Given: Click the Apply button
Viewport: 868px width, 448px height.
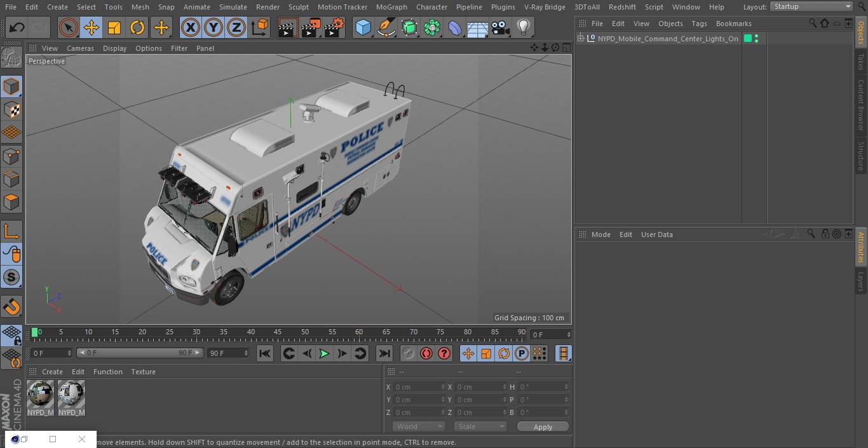Looking at the screenshot, I should [x=543, y=427].
